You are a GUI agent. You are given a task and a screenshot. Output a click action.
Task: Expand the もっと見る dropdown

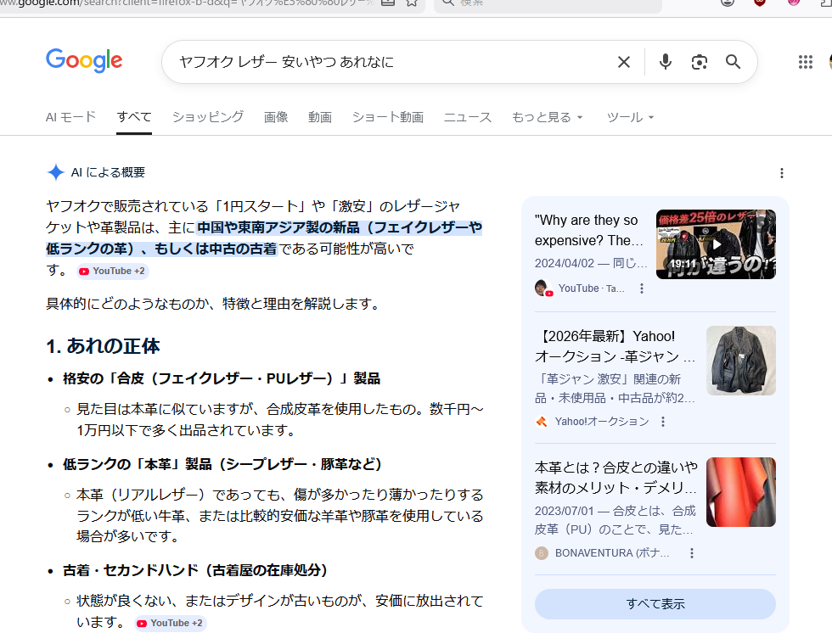pos(548,117)
